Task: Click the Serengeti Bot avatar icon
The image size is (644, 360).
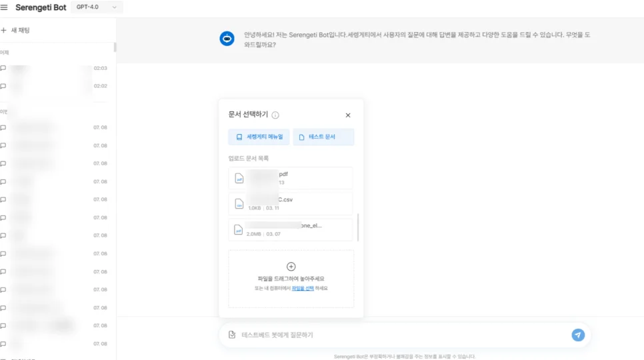Action: (227, 39)
